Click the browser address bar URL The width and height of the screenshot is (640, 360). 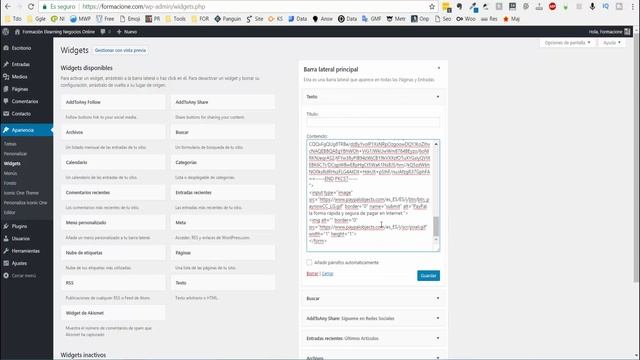144,7
